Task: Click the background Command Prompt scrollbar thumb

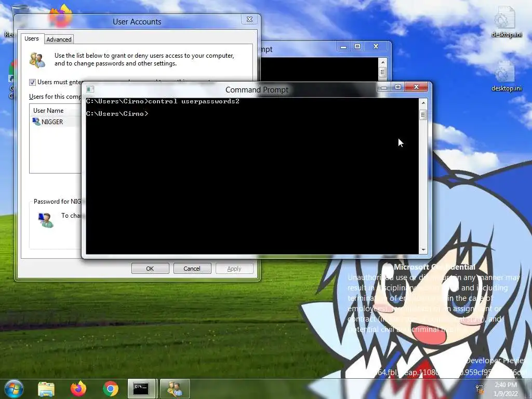Action: coord(382,72)
